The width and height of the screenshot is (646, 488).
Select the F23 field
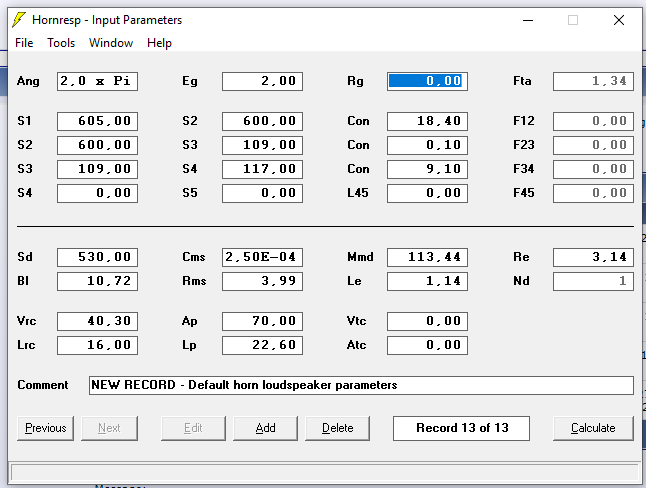pos(593,145)
